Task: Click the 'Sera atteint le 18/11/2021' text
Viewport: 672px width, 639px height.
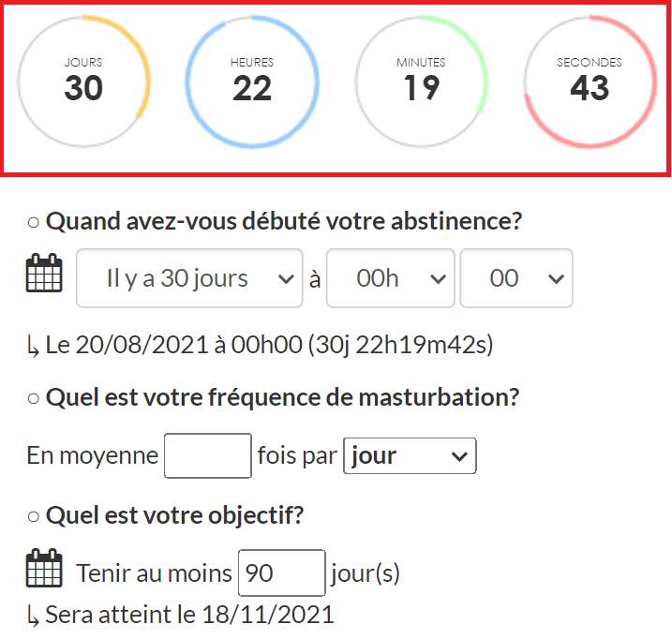Action: 189,615
